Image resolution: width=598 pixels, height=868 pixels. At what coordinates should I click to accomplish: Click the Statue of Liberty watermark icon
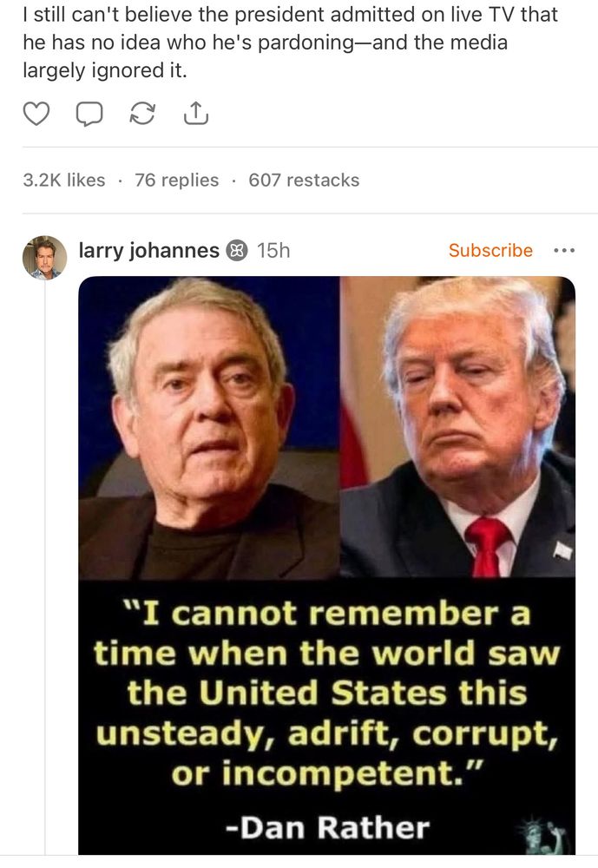544,834
